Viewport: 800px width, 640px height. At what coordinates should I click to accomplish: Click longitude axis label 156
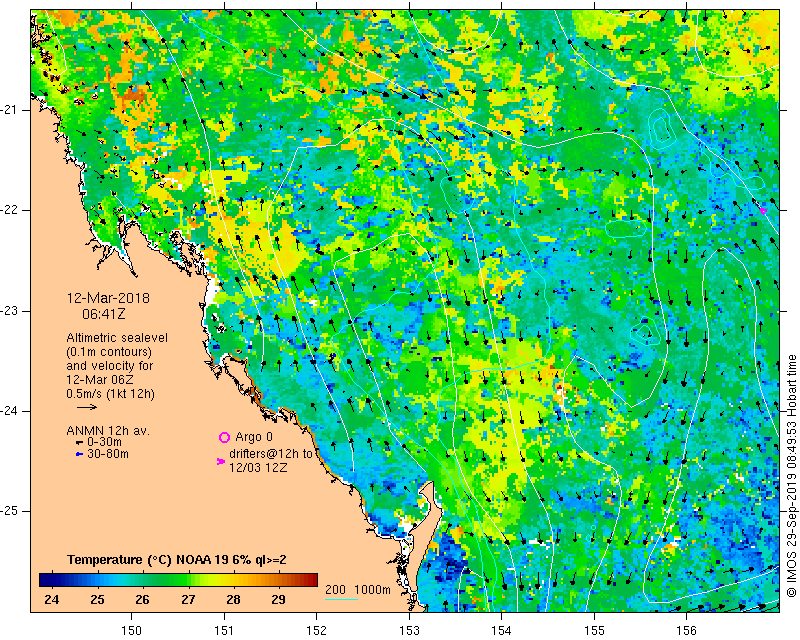[686, 631]
